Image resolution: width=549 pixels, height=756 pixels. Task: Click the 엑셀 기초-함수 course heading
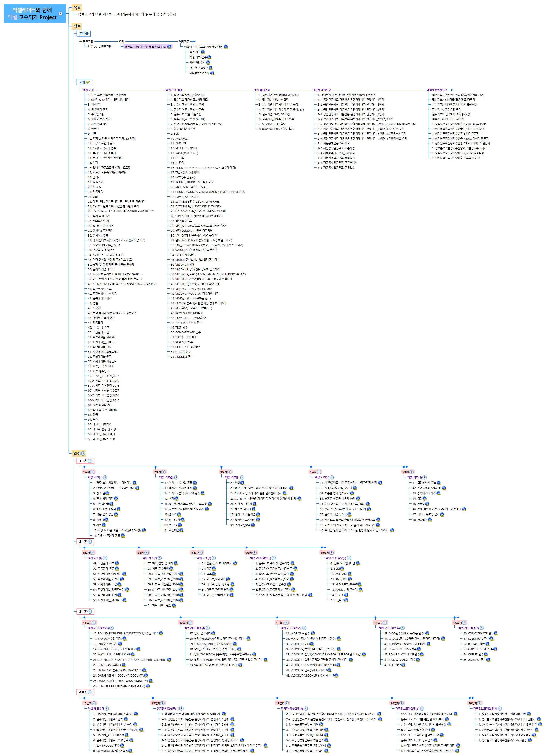pos(174,90)
